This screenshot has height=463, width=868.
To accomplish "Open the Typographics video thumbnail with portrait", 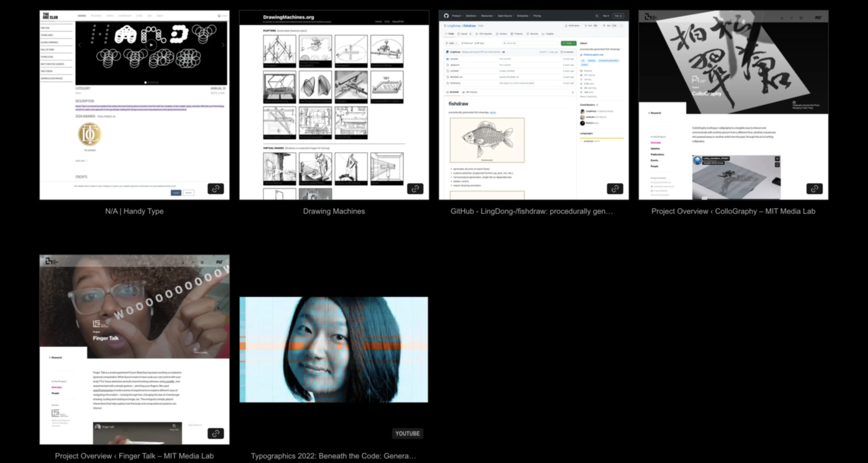I will coord(334,350).
